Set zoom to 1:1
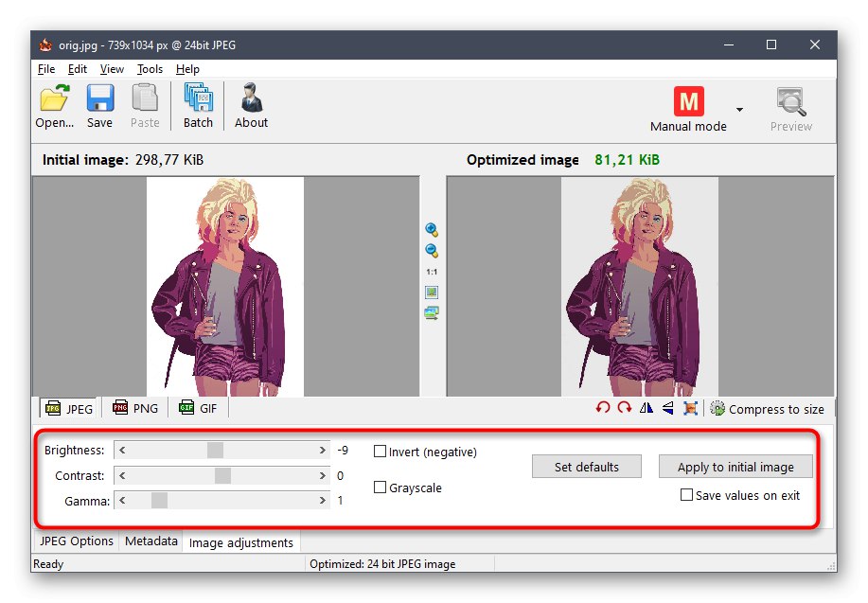 (432, 272)
